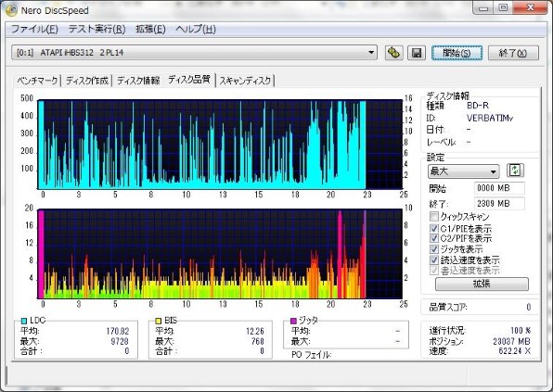Image resolution: width=553 pixels, height=392 pixels.
Task: Click the 進行状況 100 % value
Action: click(521, 330)
